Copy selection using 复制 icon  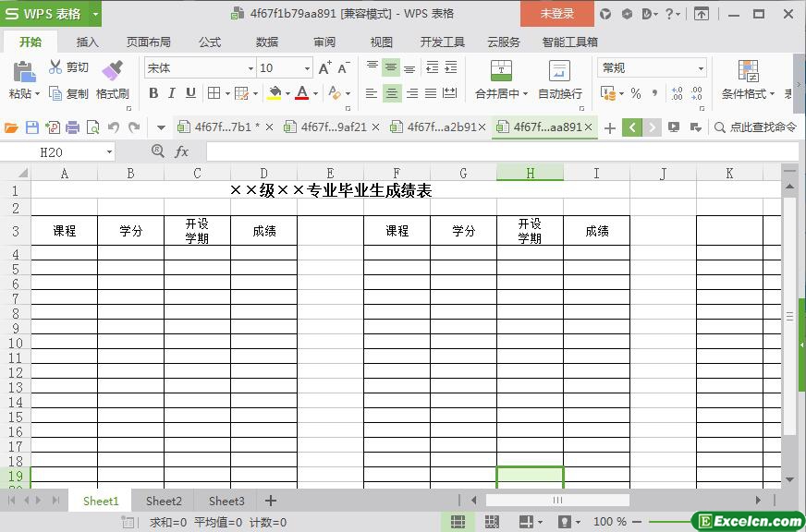point(55,93)
